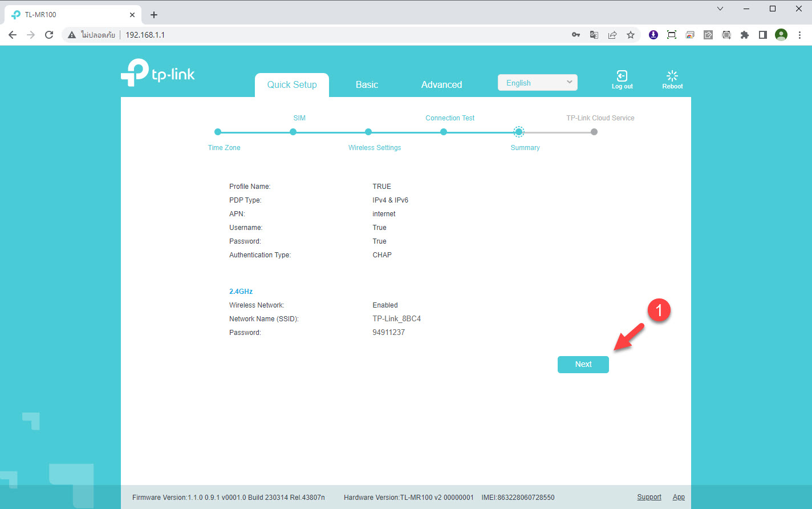The image size is (812, 509).
Task: Click the share page icon
Action: pos(612,35)
